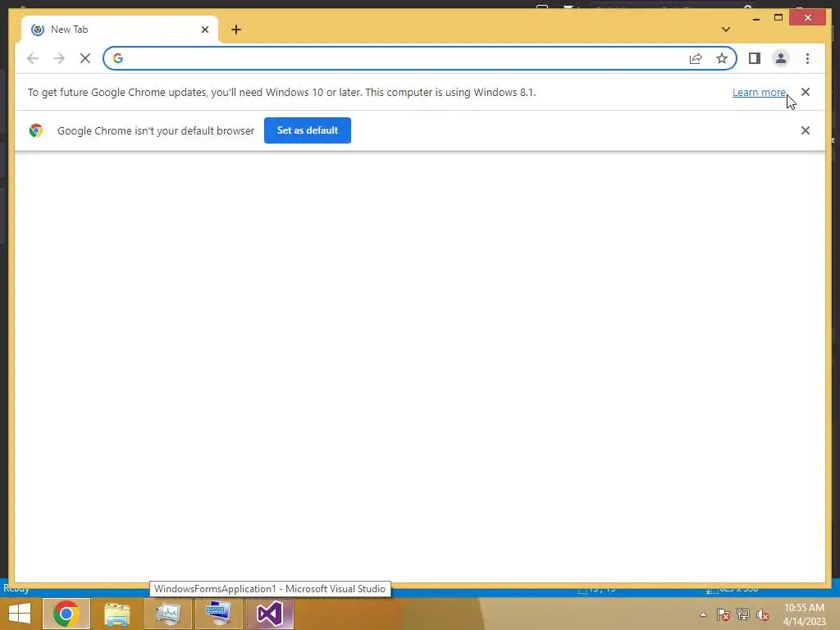Open File Explorer from taskbar
840x630 pixels.
pos(116,614)
